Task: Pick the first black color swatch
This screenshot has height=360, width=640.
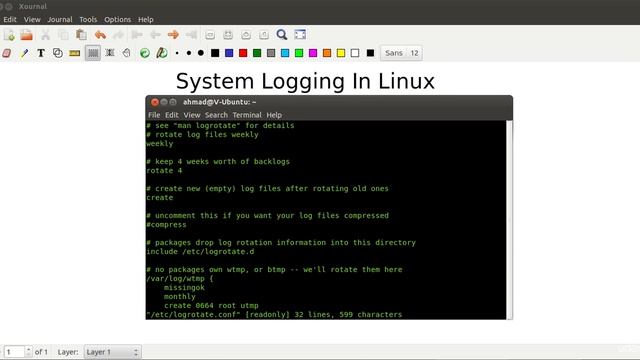Action: pos(215,53)
